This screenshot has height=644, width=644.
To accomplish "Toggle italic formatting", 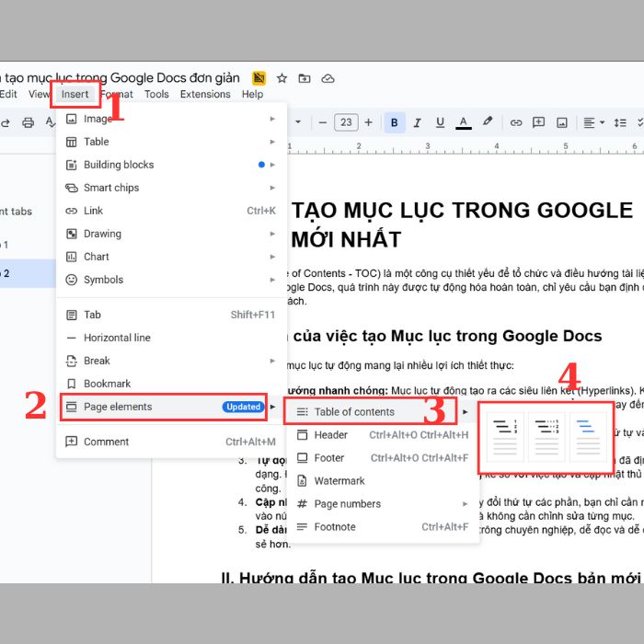I will click(x=417, y=122).
